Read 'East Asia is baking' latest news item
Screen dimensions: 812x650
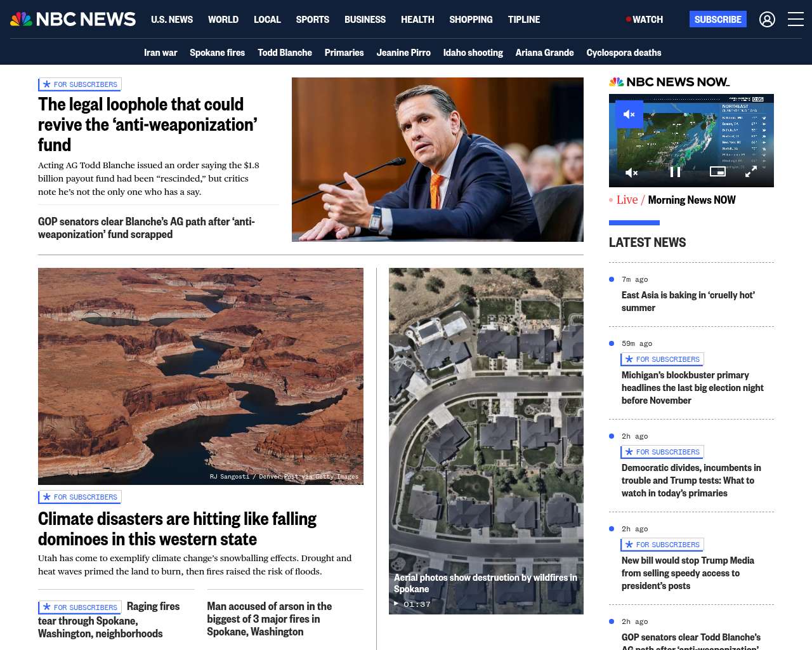[x=688, y=302]
